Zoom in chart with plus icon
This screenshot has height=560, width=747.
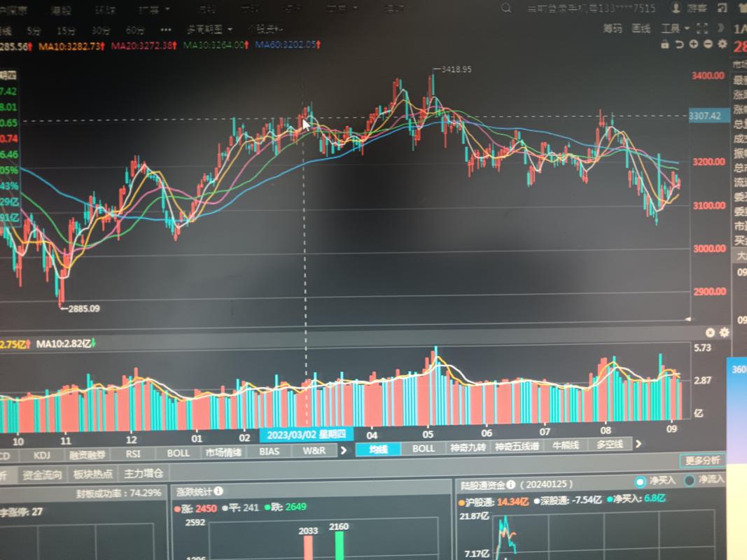coord(693,44)
